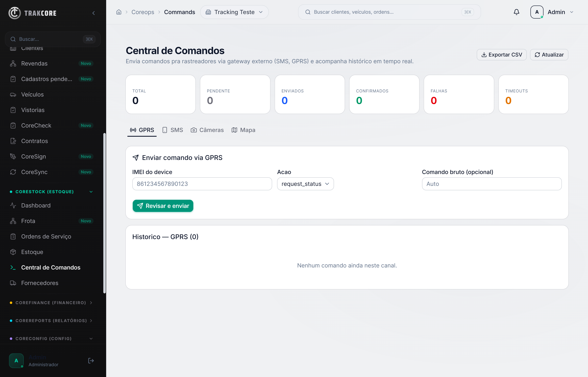Screen dimensions: 588x377
Task: Click the sidebar vertical scrollbar
Action: (x=105, y=213)
